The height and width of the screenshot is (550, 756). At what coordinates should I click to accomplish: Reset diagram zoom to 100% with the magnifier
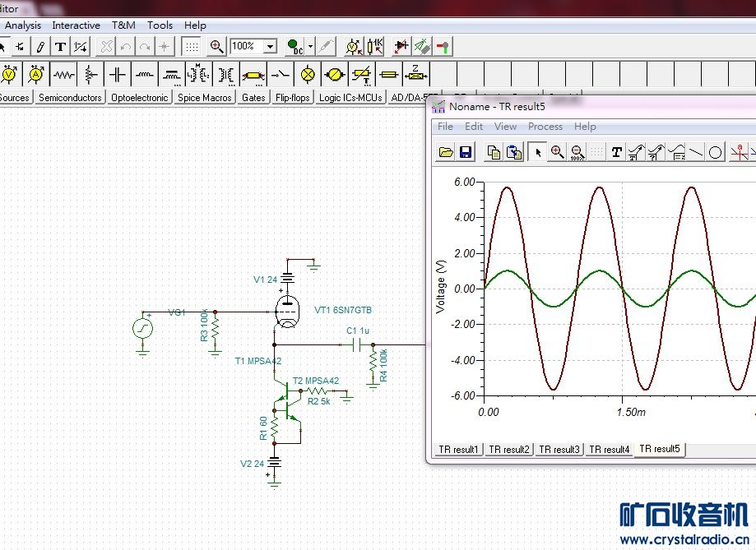(x=577, y=152)
